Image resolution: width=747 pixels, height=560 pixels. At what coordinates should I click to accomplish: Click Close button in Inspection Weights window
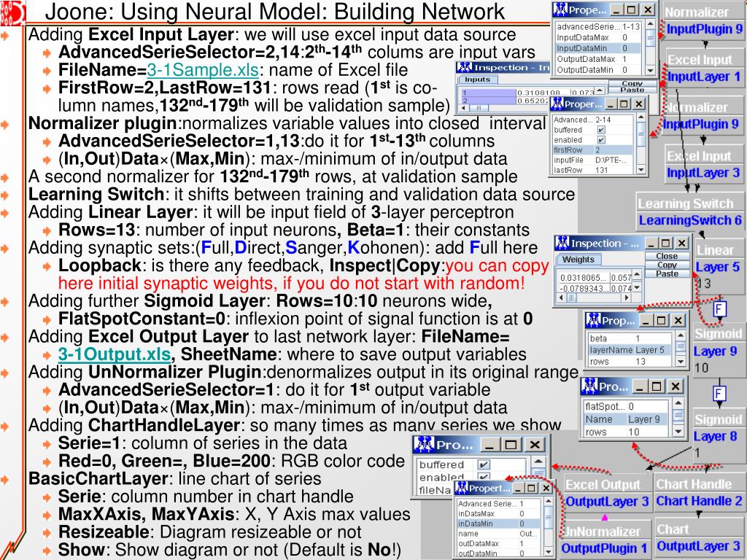point(667,256)
